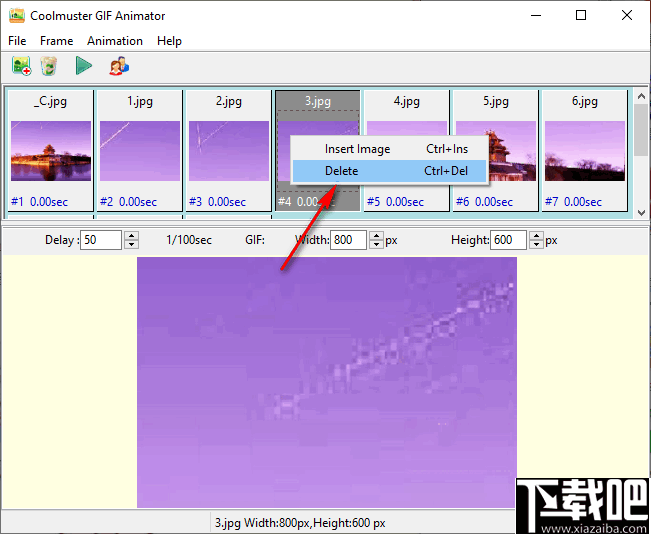Click the recycle bin delete icon
This screenshot has width=651, height=534.
tap(49, 66)
